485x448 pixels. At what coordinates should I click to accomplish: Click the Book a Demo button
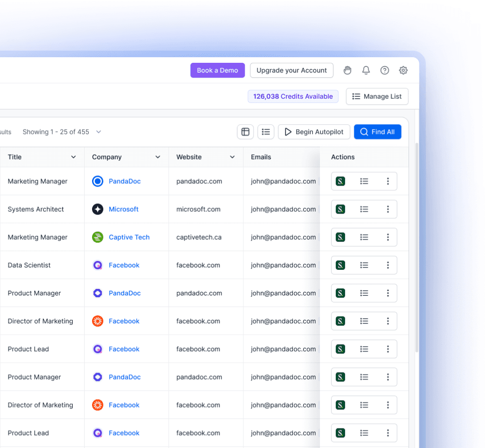(x=218, y=70)
